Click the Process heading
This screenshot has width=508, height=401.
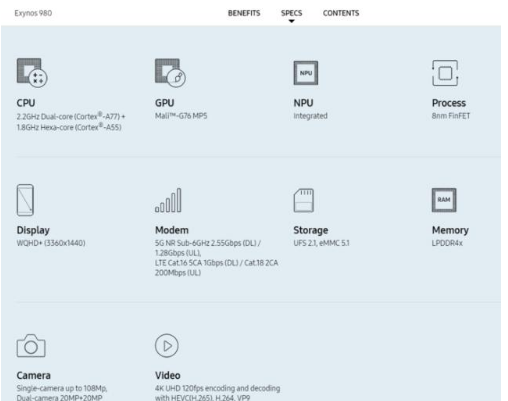449,103
